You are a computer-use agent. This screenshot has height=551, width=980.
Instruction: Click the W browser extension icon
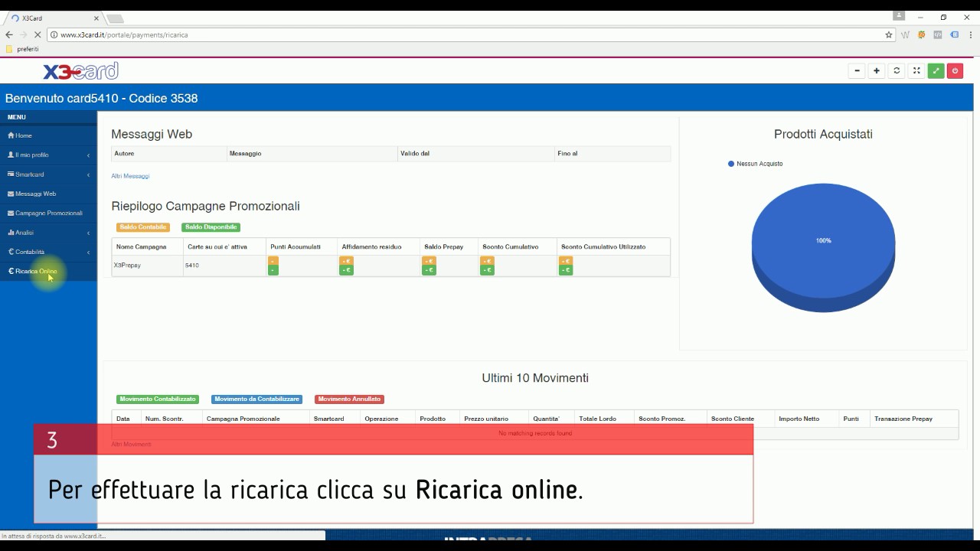point(906,34)
